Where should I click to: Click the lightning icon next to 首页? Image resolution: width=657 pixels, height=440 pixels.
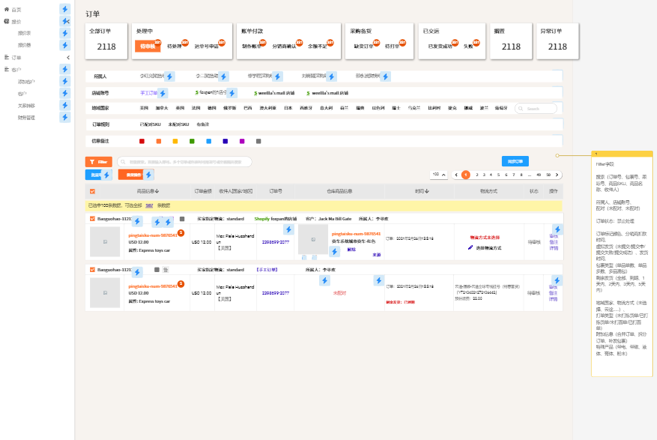coord(65,9)
